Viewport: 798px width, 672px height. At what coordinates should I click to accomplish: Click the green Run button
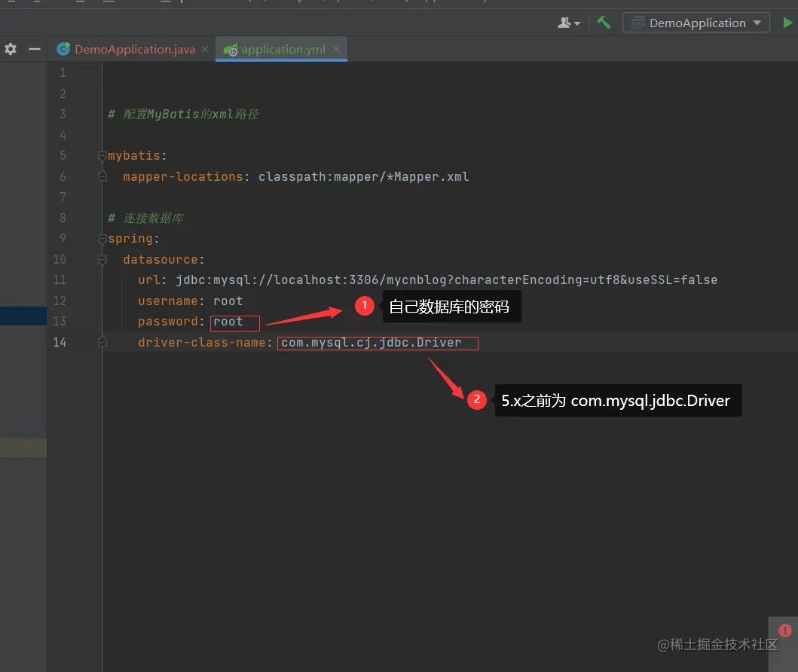(787, 23)
